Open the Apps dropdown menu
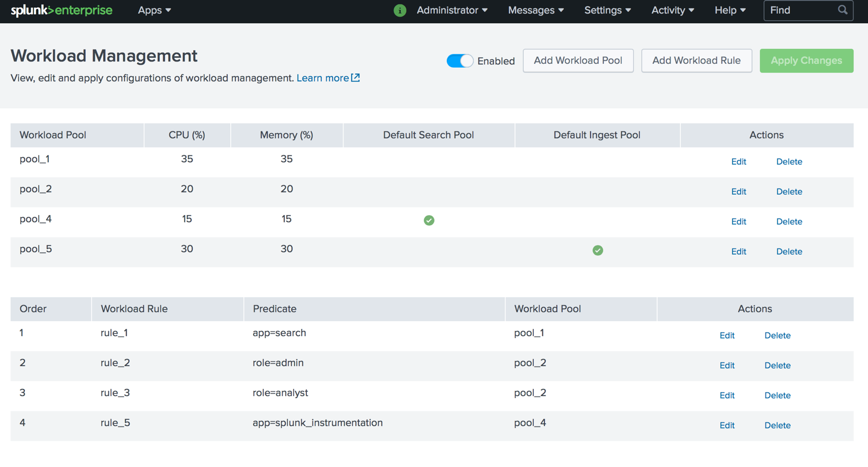This screenshot has height=467, width=868. tap(154, 10)
